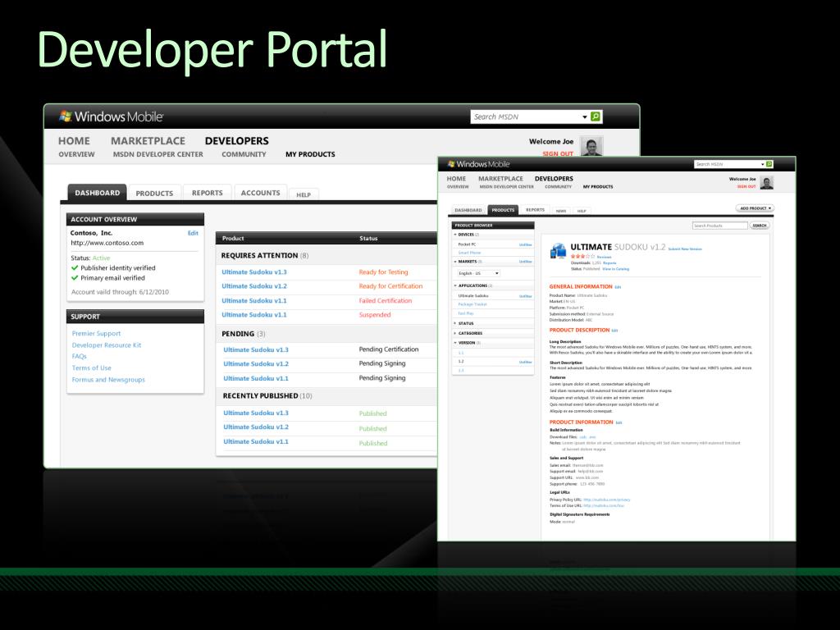Image resolution: width=840 pixels, height=630 pixels.
Task: Click the Ultimate Sudoku product icon
Action: (558, 251)
